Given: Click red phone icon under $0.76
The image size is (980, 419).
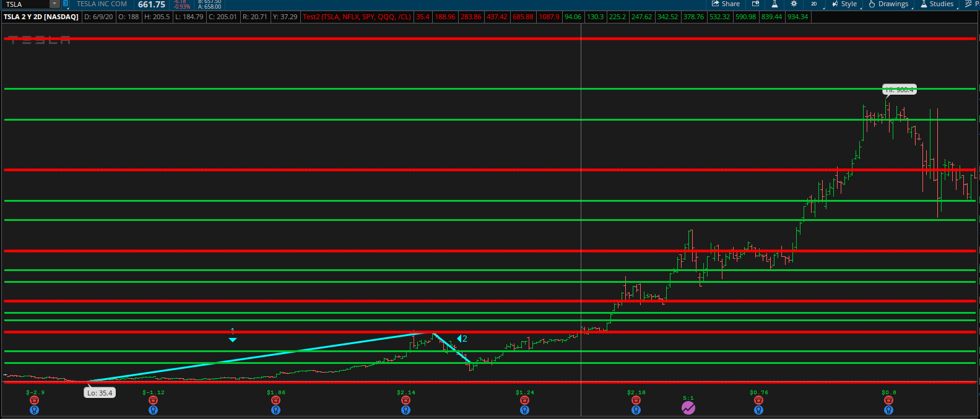Looking at the screenshot, I should click(759, 400).
